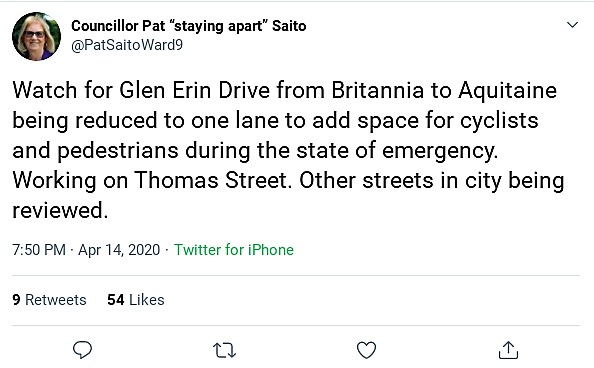
Task: Retweet using the arrows icon
Action: tap(224, 350)
